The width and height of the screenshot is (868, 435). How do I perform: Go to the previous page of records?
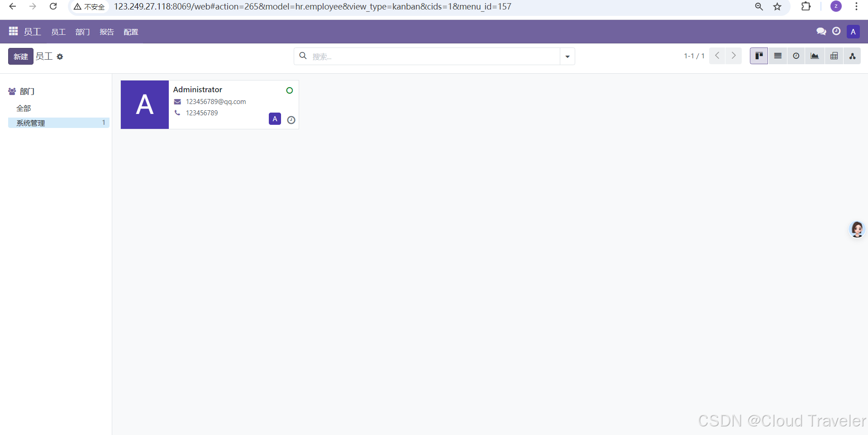717,56
